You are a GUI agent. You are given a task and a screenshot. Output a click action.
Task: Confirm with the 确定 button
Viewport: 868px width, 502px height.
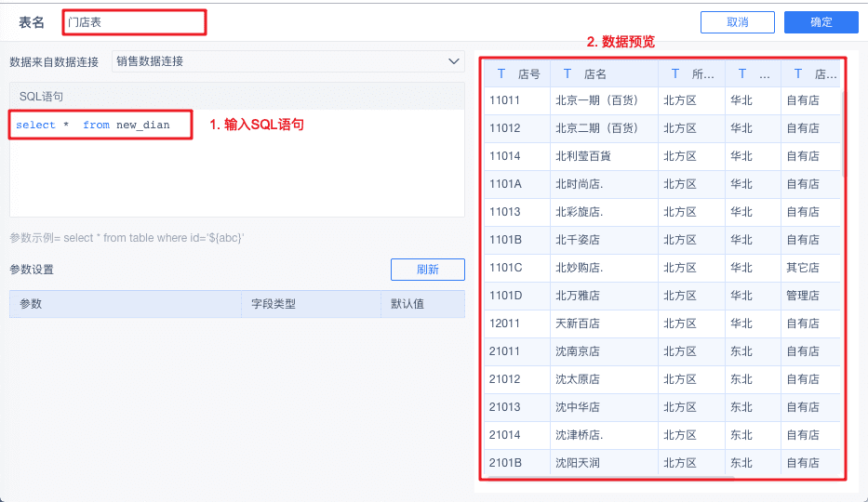pyautogui.click(x=821, y=22)
